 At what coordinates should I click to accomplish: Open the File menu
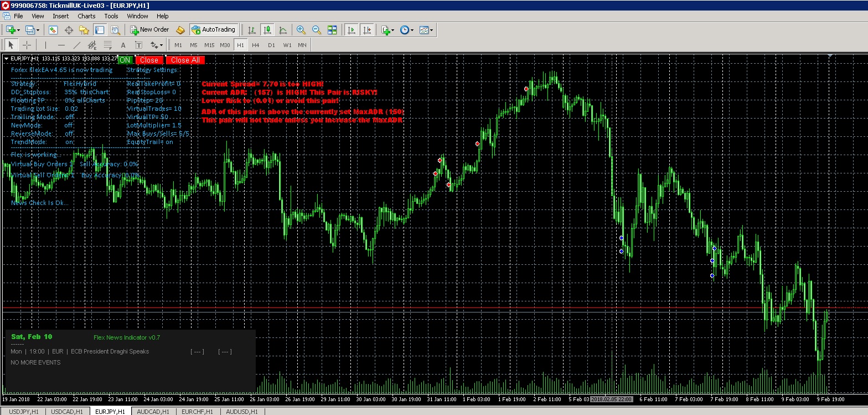point(18,16)
